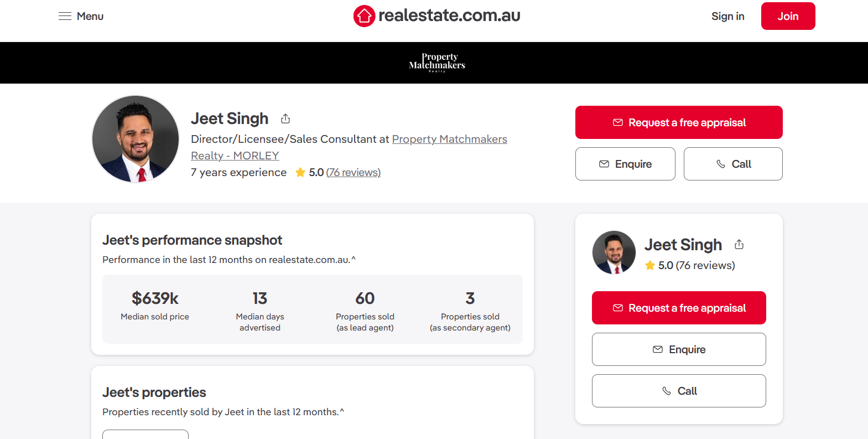This screenshot has width=868, height=439.
Task: Click the Jeet's performance snapshot heading
Action: click(192, 240)
